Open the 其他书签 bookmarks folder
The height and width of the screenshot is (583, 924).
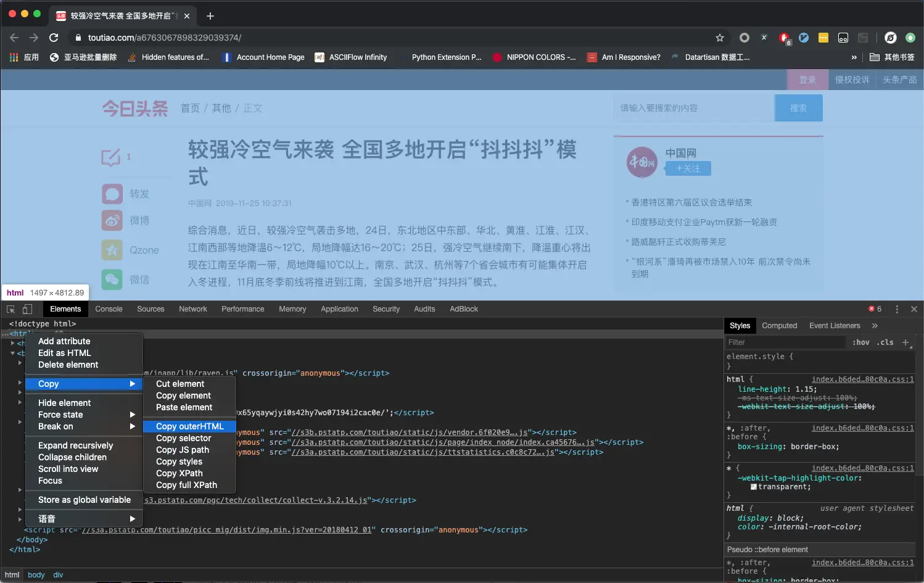coord(892,57)
